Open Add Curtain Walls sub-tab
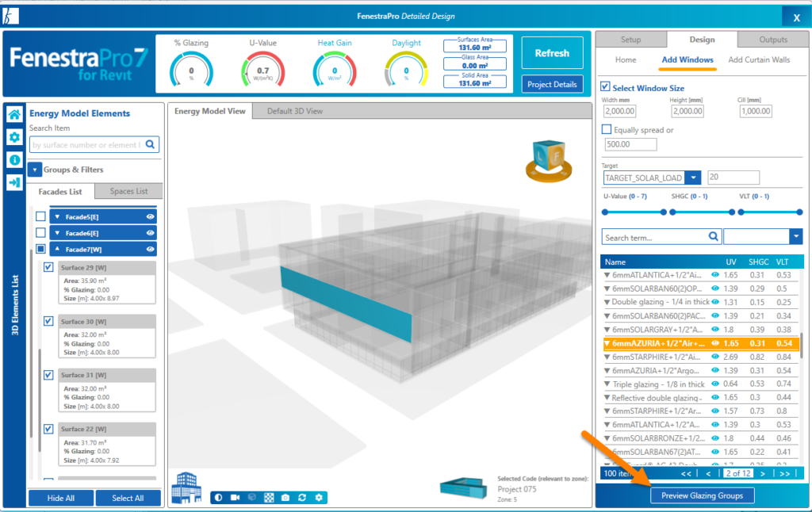 click(759, 59)
